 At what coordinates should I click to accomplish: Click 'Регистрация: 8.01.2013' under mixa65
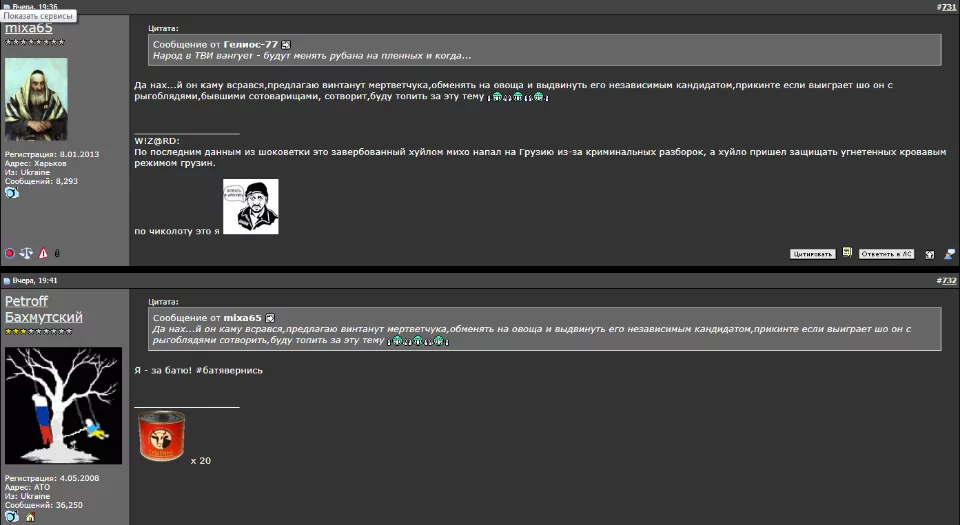[52, 154]
